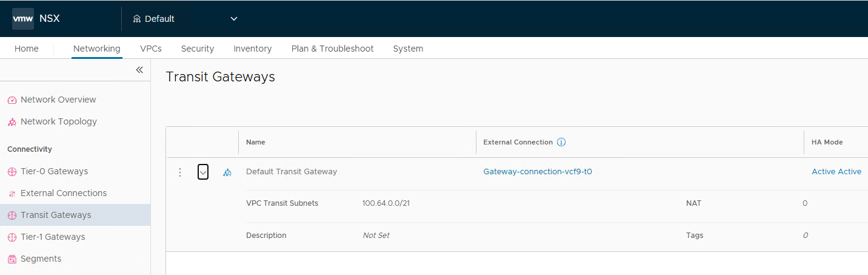This screenshot has height=275, width=868.
Task: Click the External Connections icon
Action: (x=12, y=194)
